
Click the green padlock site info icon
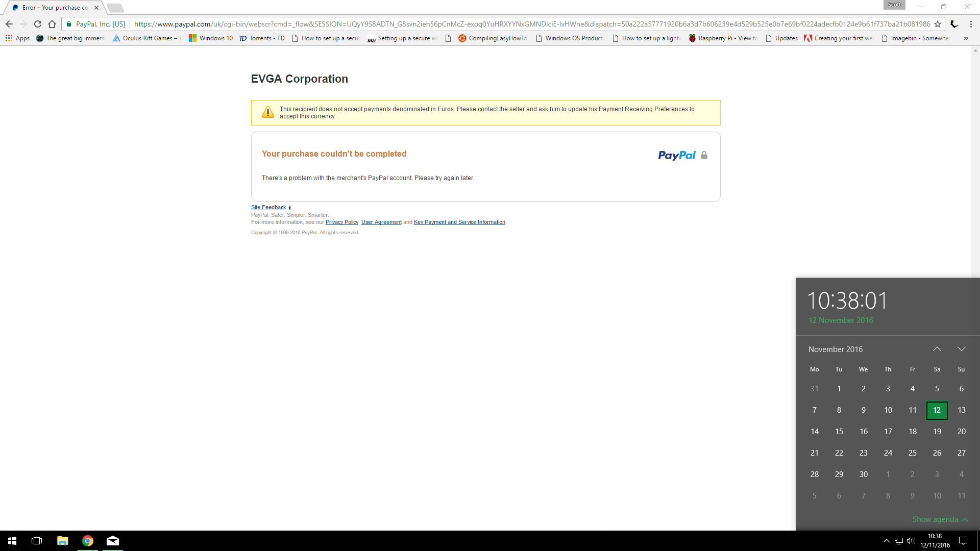pos(69,24)
